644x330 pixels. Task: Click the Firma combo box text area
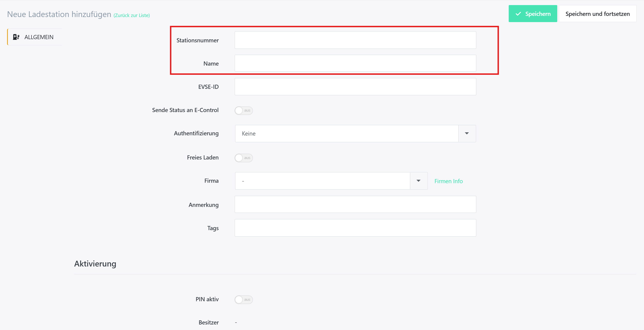[x=322, y=181]
